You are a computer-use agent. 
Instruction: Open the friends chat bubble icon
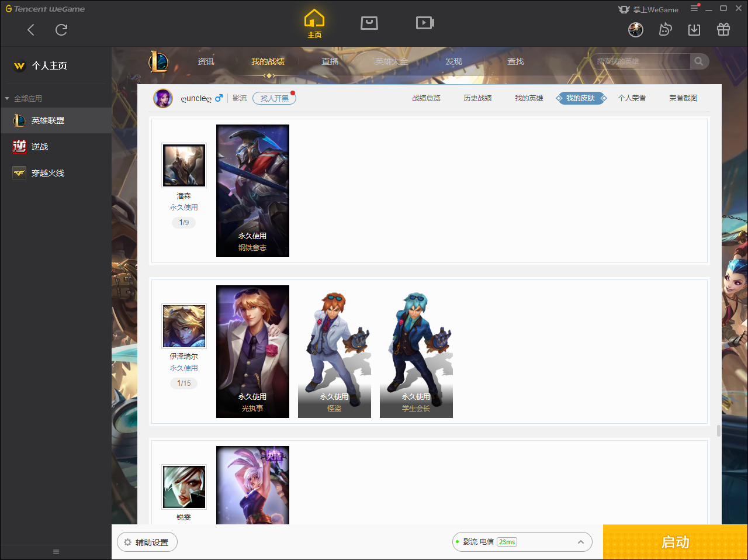pos(665,29)
